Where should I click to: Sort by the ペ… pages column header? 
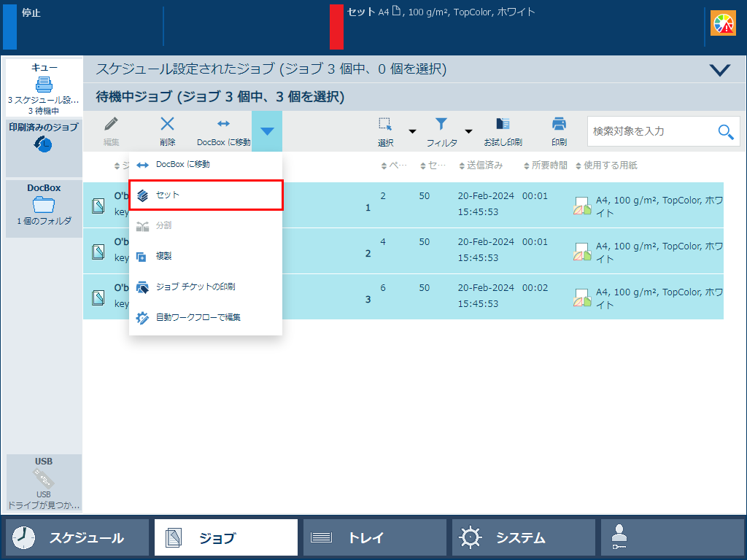(x=394, y=166)
